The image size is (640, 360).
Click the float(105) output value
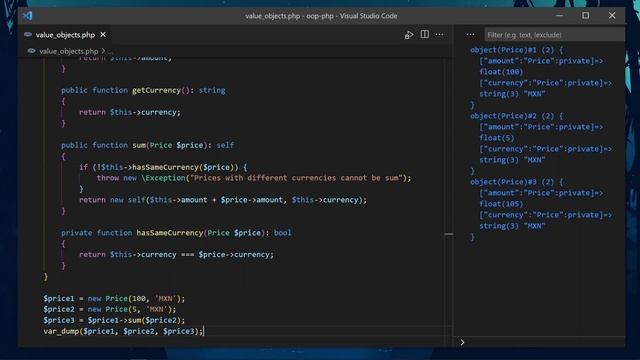point(501,204)
